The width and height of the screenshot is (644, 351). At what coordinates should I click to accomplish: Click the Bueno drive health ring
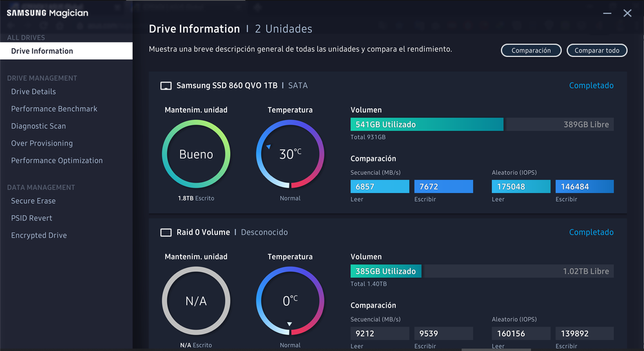[x=196, y=154]
